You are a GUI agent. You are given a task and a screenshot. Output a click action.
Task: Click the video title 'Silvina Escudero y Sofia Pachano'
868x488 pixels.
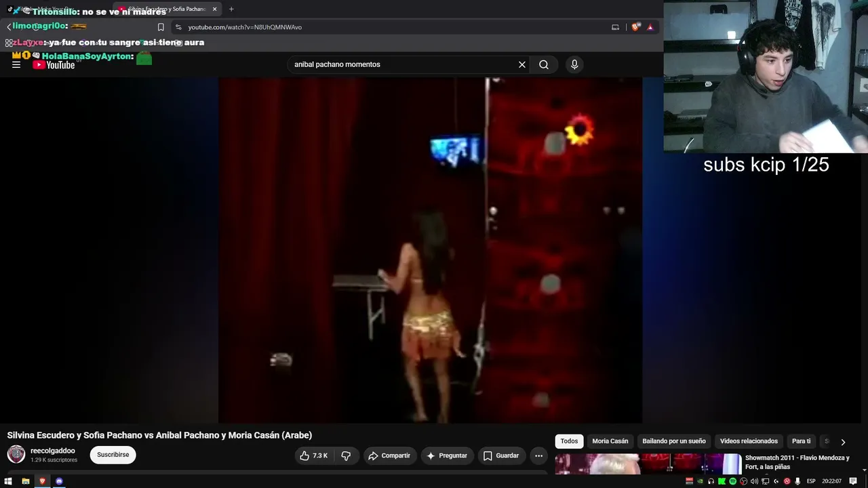pos(159,435)
